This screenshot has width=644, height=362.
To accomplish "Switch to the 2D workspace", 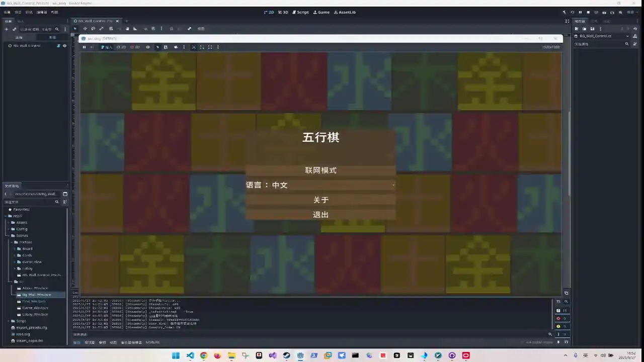I will coord(269,12).
